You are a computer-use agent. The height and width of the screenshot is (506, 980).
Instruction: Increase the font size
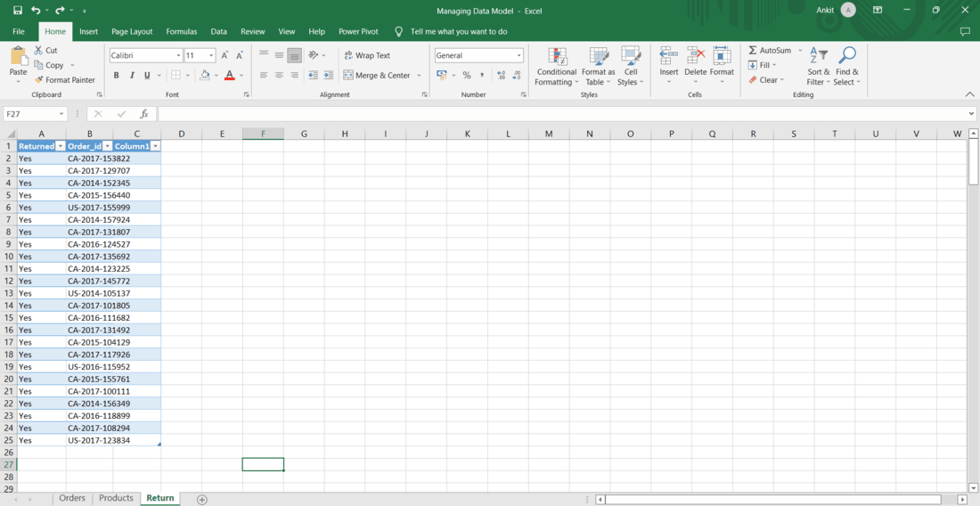coord(225,55)
